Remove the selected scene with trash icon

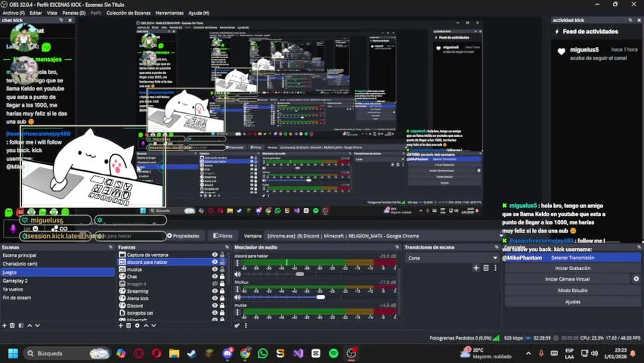click(13, 326)
